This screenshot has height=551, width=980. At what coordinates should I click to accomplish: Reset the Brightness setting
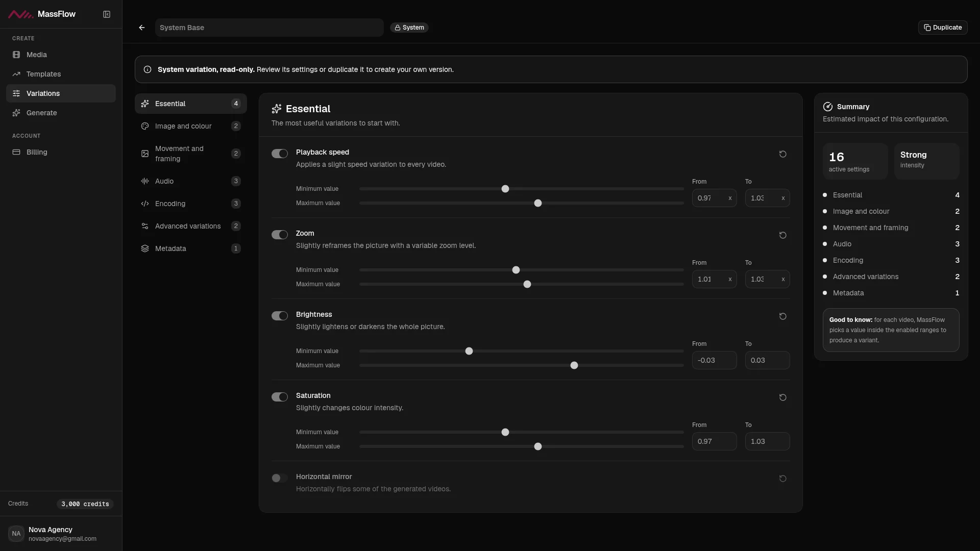coord(782,316)
